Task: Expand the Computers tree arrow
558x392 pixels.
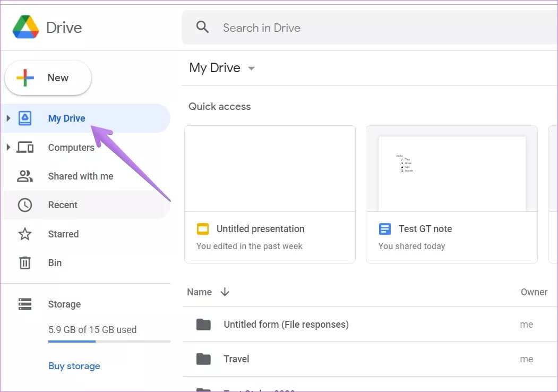Action: (8, 147)
